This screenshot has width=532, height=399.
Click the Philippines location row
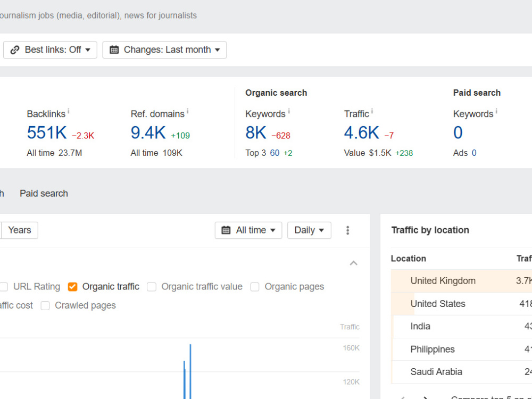coord(461,349)
